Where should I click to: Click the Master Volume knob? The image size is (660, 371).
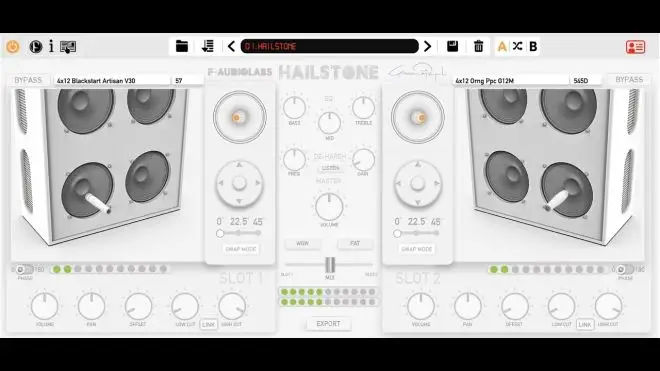(329, 206)
